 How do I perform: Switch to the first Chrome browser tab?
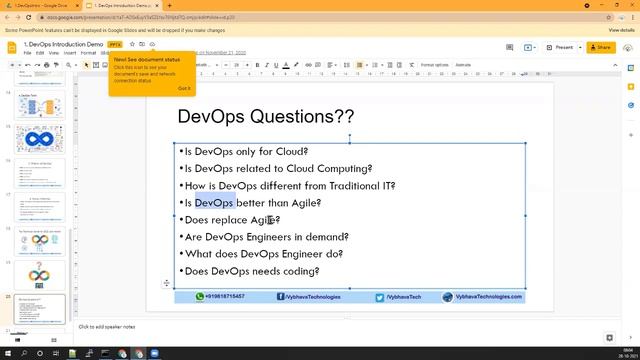click(42, 6)
